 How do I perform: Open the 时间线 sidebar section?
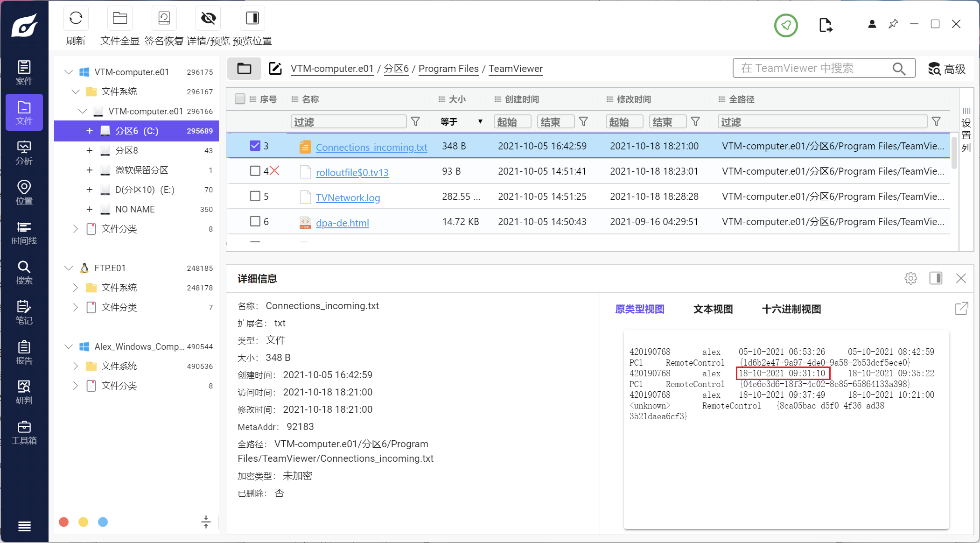[x=24, y=233]
